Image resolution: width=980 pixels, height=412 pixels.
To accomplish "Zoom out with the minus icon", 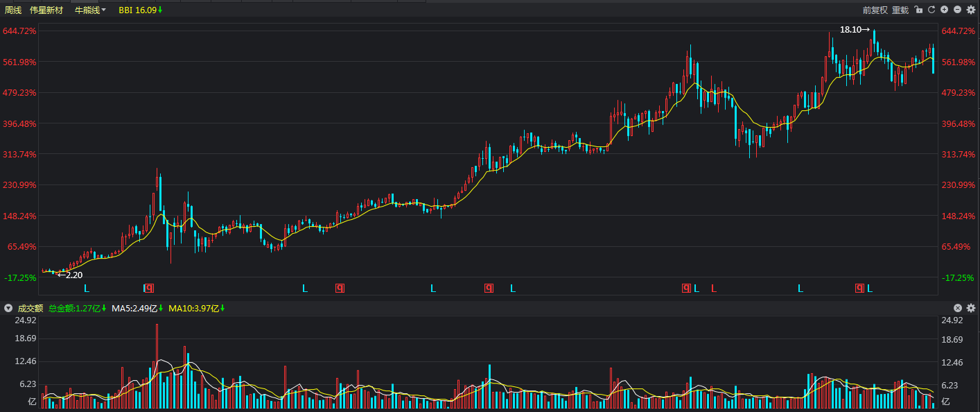I will [957, 10].
